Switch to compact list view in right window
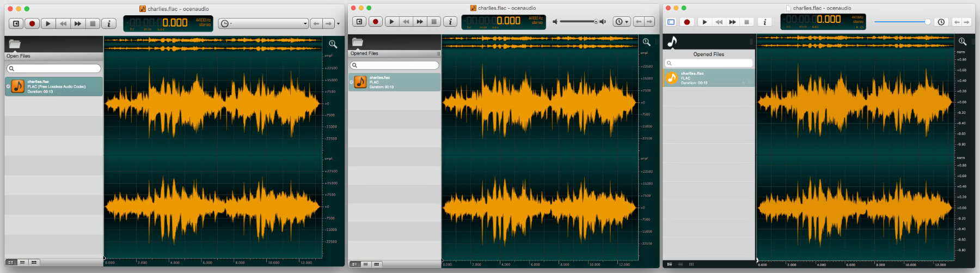980x273 pixels. click(681, 264)
